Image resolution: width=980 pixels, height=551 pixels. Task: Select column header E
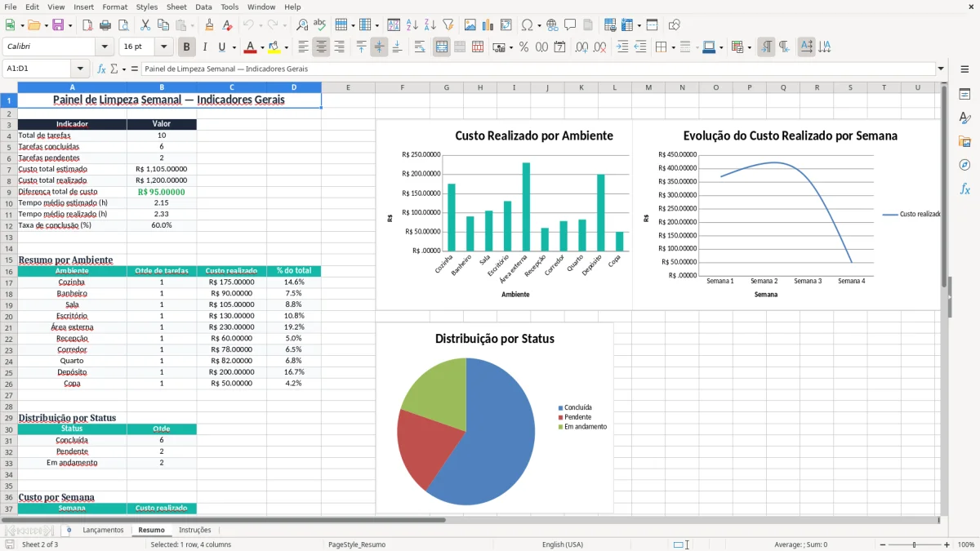tap(348, 87)
